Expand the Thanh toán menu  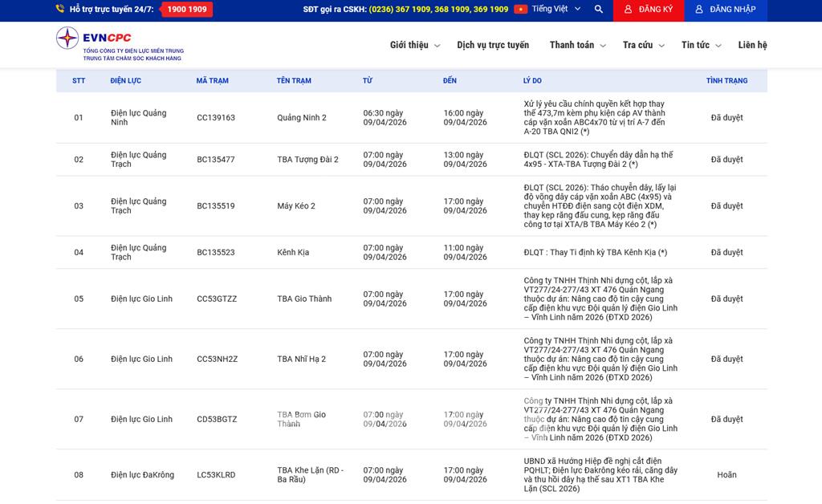577,46
